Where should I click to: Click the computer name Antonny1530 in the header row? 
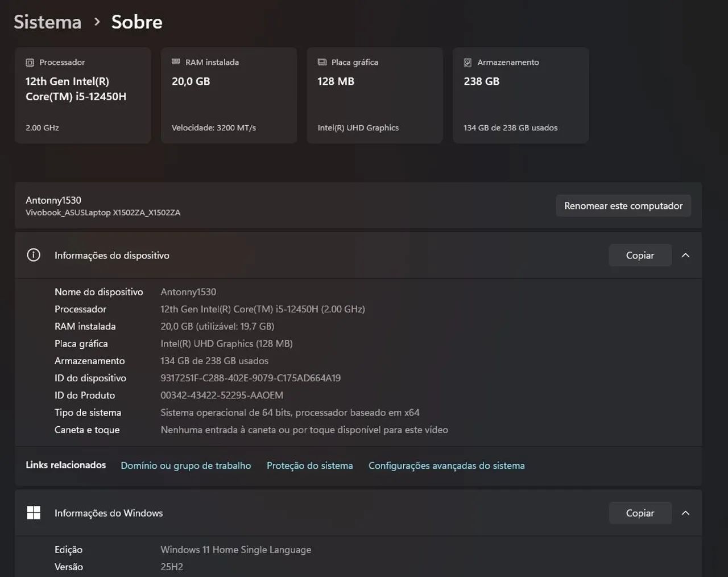(x=53, y=200)
